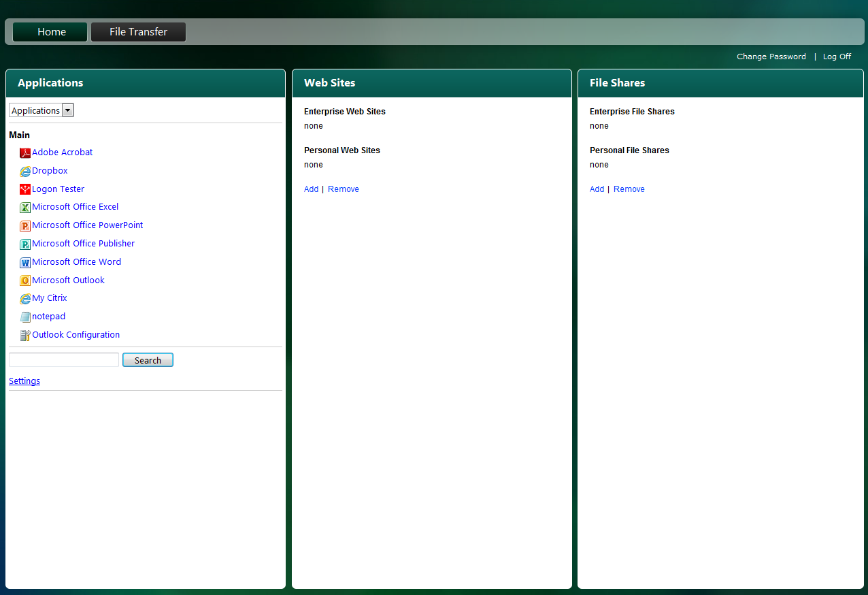Click the Adobe Acrobat PDF icon
The height and width of the screenshot is (595, 868).
coord(25,153)
